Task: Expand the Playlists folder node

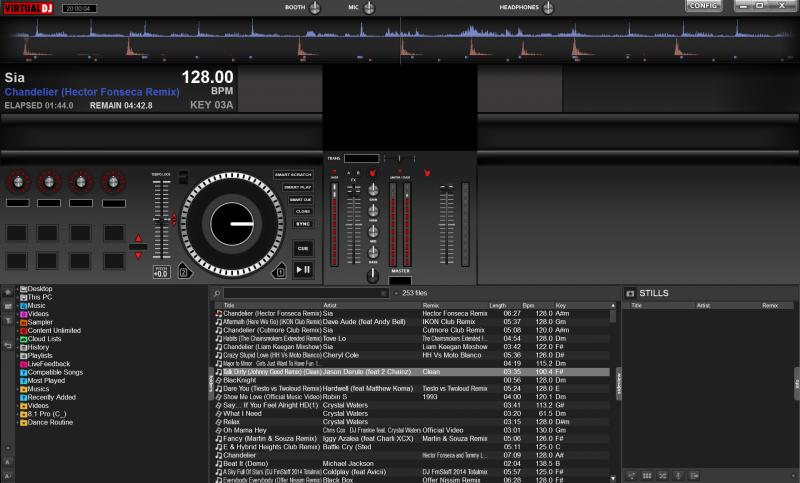Action: (17, 355)
